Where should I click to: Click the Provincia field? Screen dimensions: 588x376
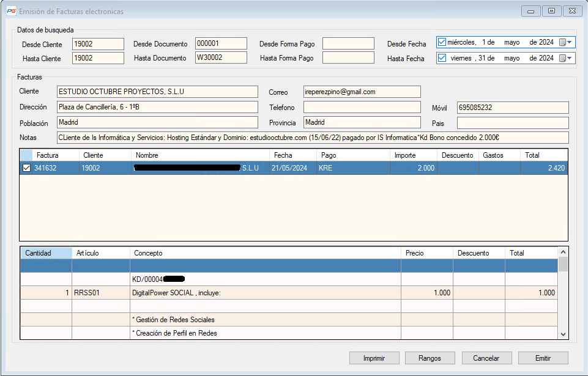point(362,123)
